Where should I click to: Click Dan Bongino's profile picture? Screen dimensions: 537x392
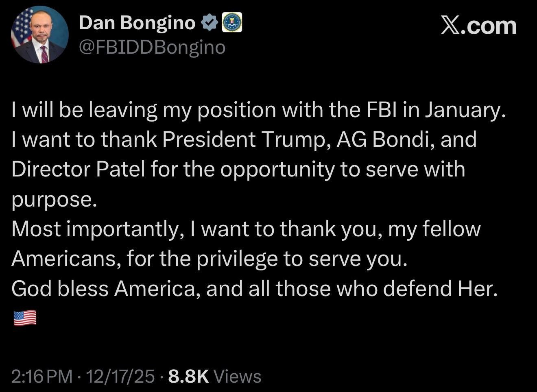pyautogui.click(x=39, y=35)
